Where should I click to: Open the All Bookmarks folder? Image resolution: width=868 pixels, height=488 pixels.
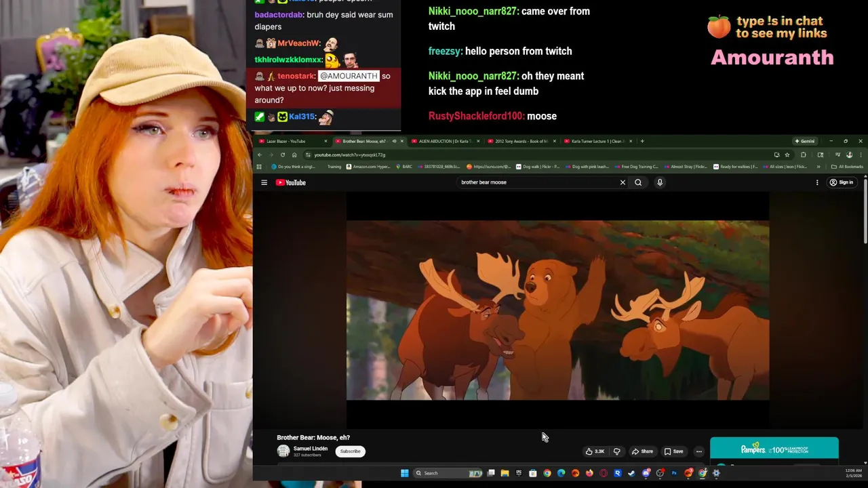[848, 167]
